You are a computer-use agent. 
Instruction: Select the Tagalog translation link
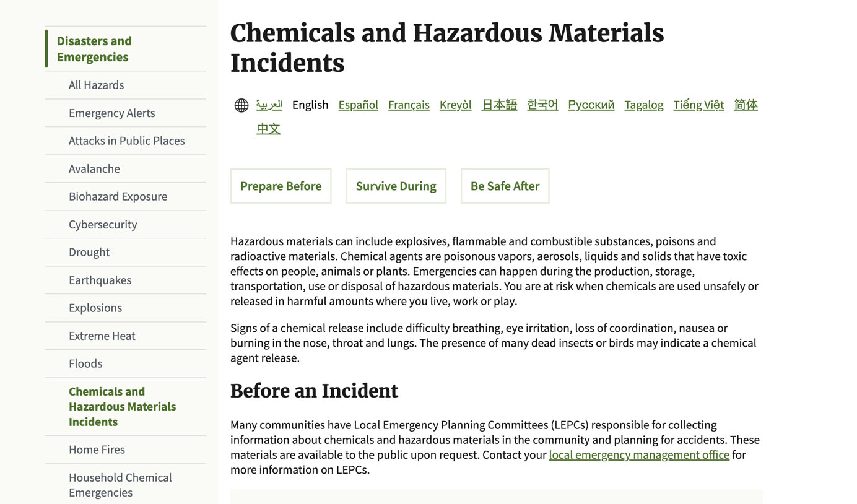[x=643, y=105]
